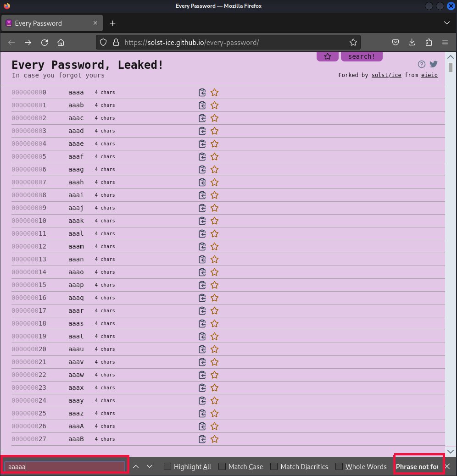Go to previous find result arrow

(x=136, y=466)
